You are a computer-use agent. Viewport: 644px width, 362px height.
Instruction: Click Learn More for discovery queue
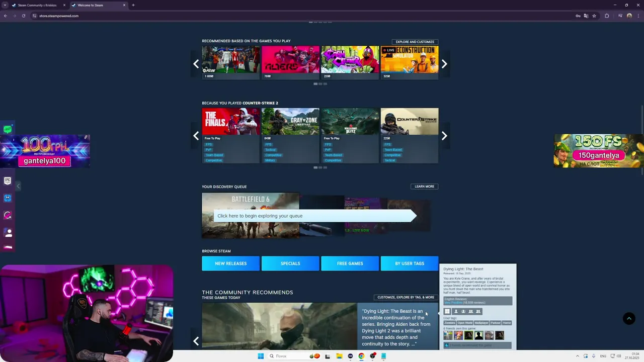point(424,187)
